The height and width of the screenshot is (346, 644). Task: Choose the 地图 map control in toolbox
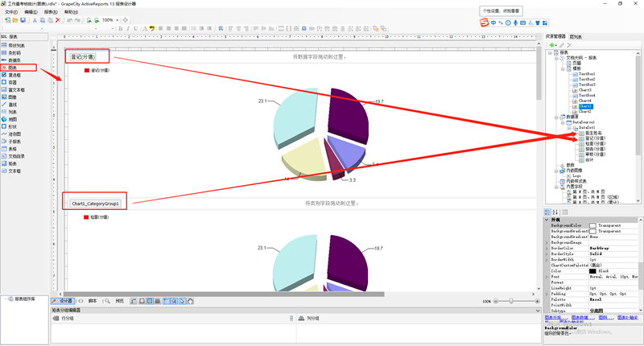pos(14,118)
